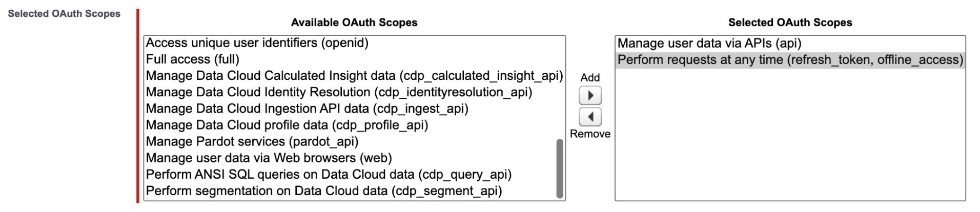Pick Manage Data Cloud Identity Resolution scope
Image resolution: width=980 pixels, height=212 pixels.
click(339, 92)
